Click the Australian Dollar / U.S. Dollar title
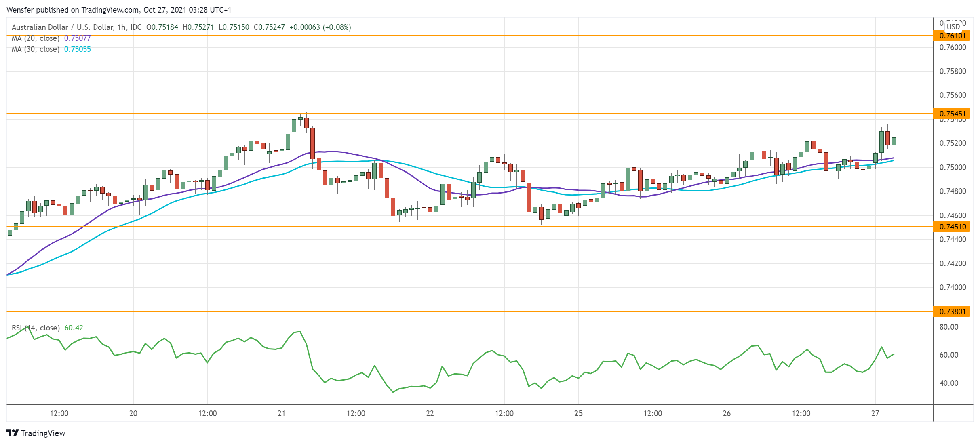 click(62, 27)
